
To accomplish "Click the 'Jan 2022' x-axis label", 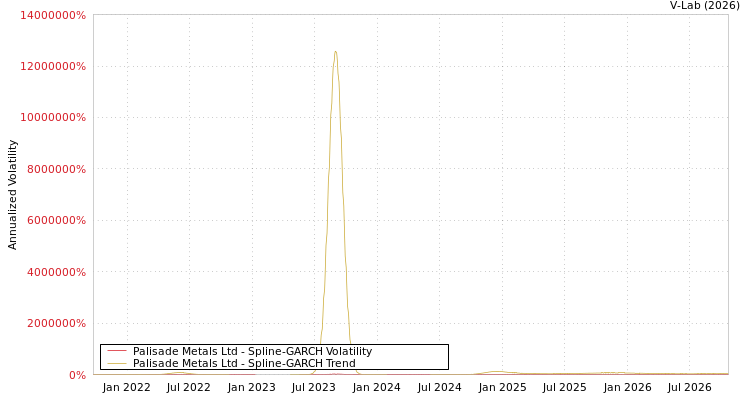I will coord(127,388).
